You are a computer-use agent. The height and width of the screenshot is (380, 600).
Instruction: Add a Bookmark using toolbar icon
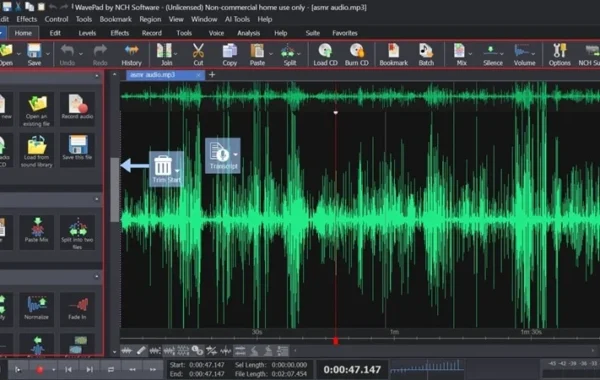point(393,54)
